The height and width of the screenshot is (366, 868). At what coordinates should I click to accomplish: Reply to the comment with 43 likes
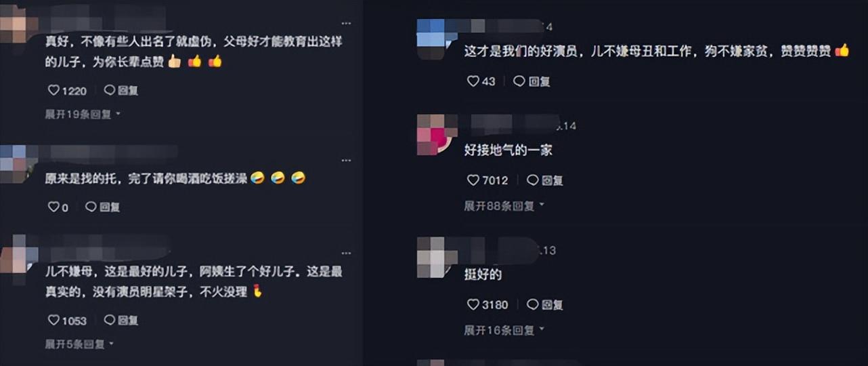(532, 81)
